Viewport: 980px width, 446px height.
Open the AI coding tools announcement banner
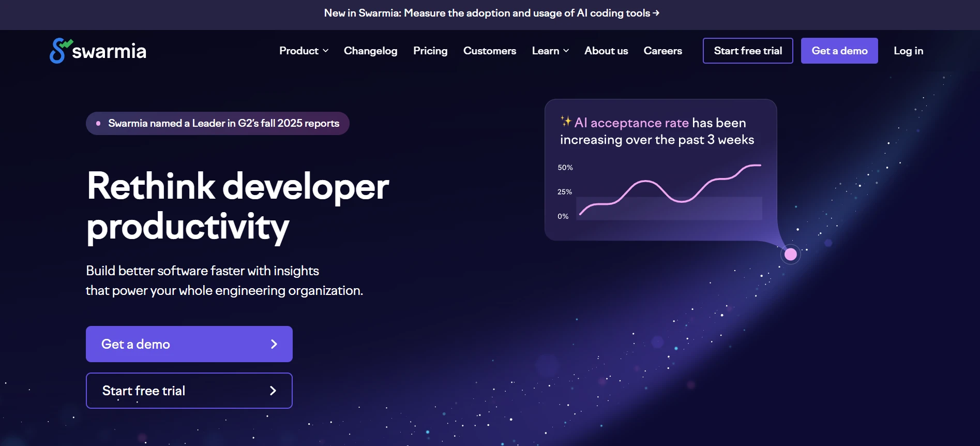point(491,13)
